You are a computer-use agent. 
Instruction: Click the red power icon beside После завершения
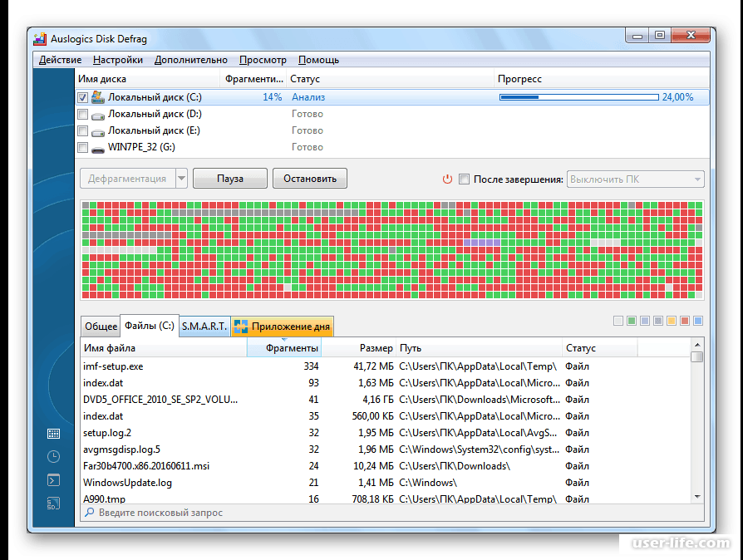point(447,179)
